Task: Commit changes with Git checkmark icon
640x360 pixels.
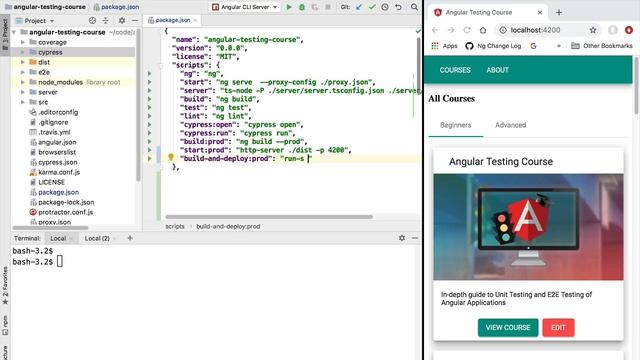Action: click(x=372, y=7)
